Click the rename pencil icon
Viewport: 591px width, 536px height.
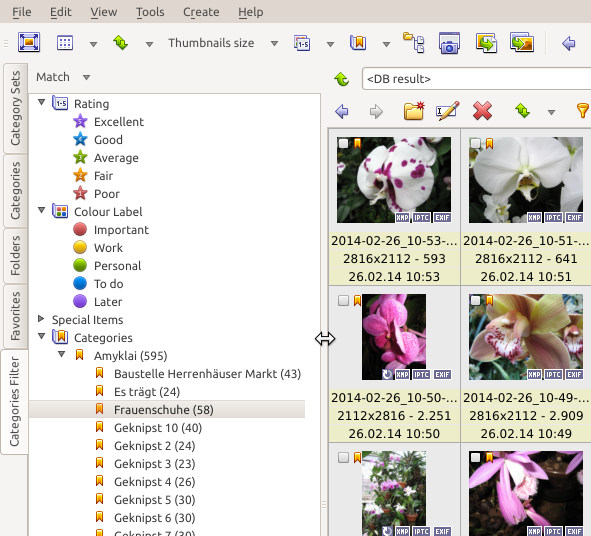pos(448,111)
